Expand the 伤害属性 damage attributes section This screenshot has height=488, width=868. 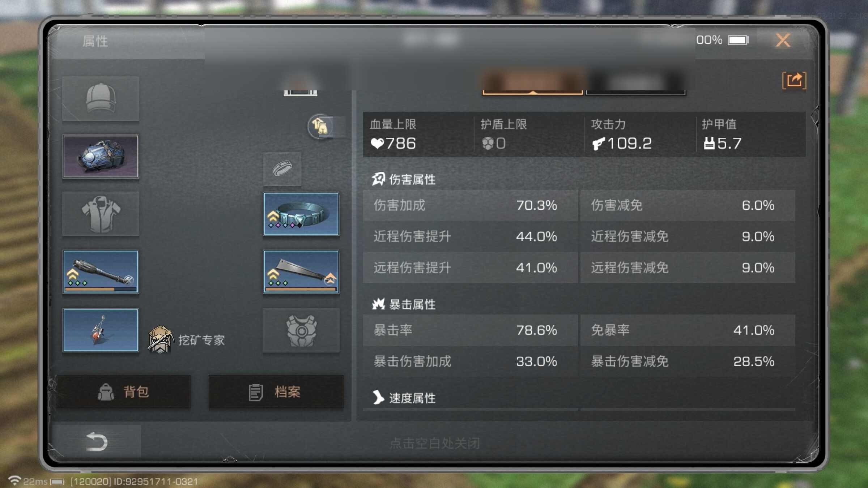coord(404,179)
